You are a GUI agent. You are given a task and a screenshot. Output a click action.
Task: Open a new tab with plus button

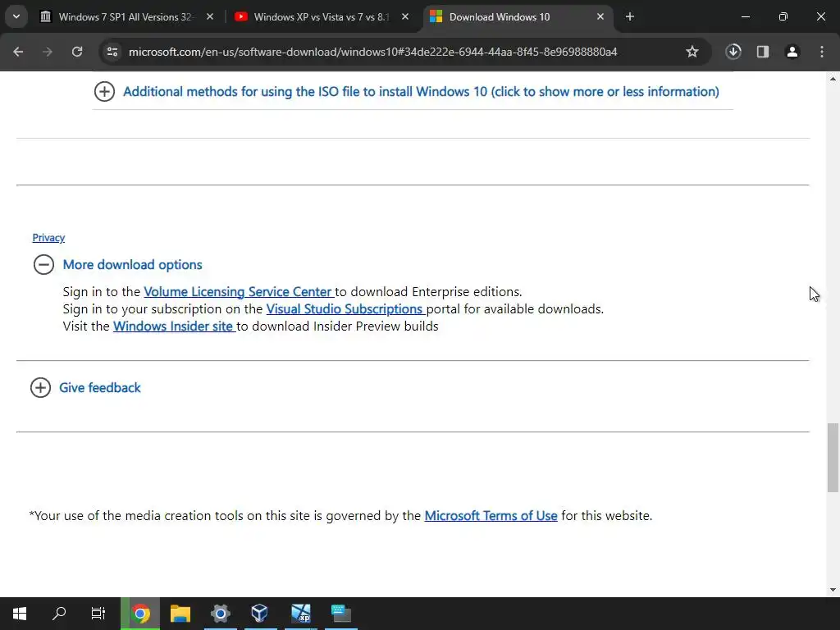[x=630, y=16]
